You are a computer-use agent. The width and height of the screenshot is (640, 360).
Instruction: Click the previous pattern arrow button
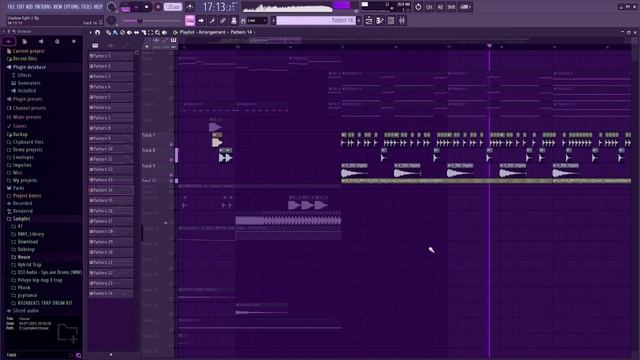[273, 20]
